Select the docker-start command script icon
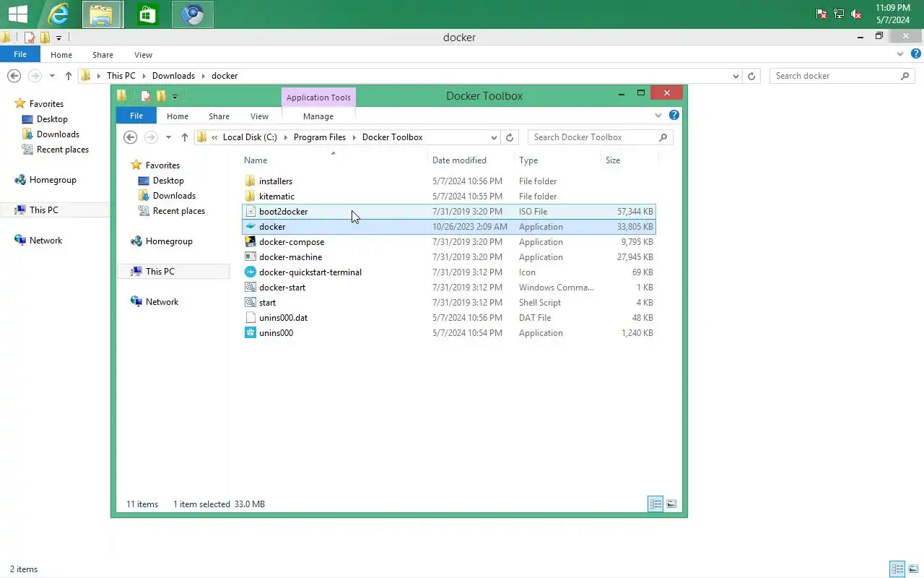Image resolution: width=924 pixels, height=578 pixels. point(250,288)
